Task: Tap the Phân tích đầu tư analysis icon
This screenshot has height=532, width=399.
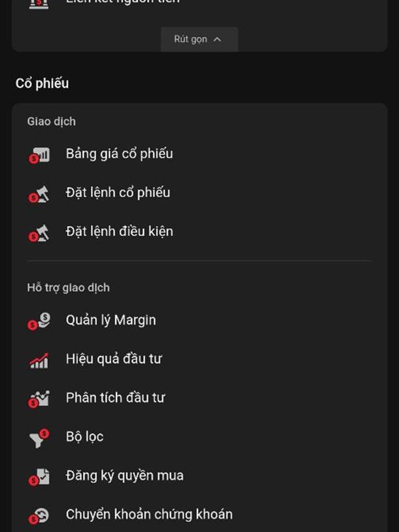Action: [39, 399]
